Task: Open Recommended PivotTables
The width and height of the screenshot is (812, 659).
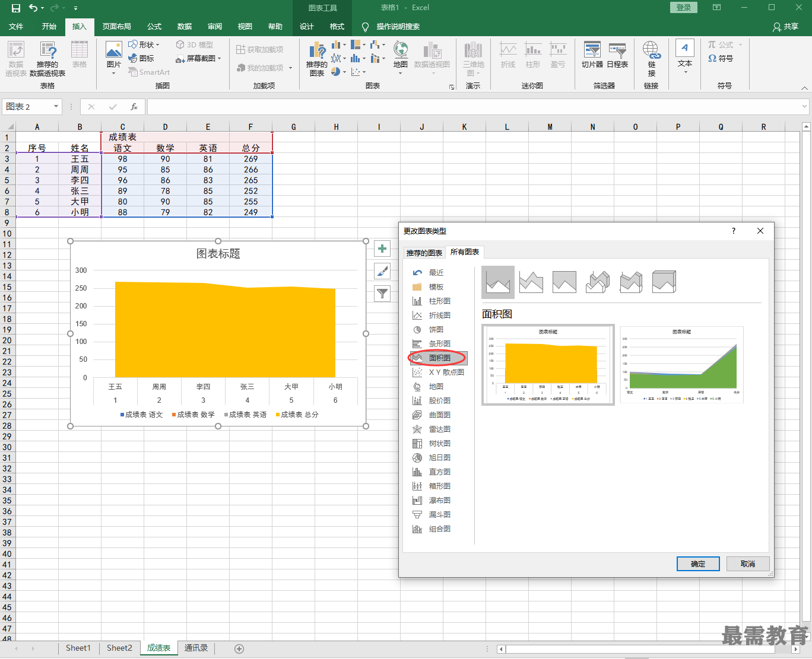Action: point(47,59)
